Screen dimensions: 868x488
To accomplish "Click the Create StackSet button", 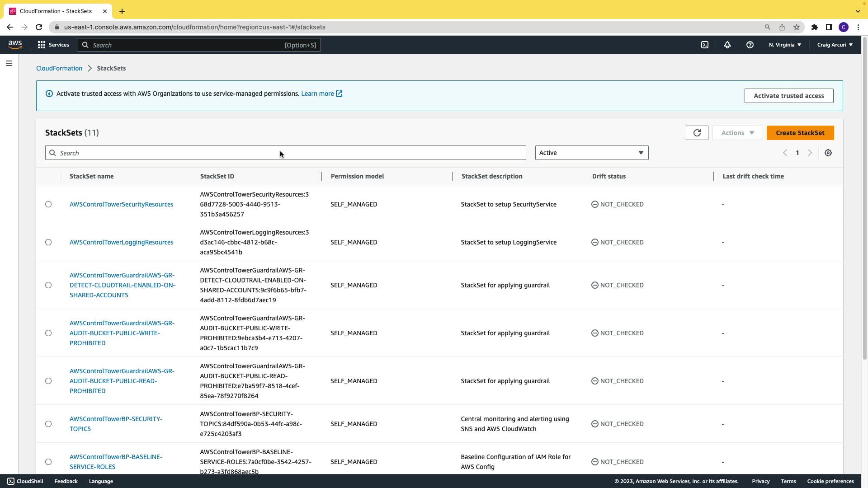I will click(x=800, y=133).
